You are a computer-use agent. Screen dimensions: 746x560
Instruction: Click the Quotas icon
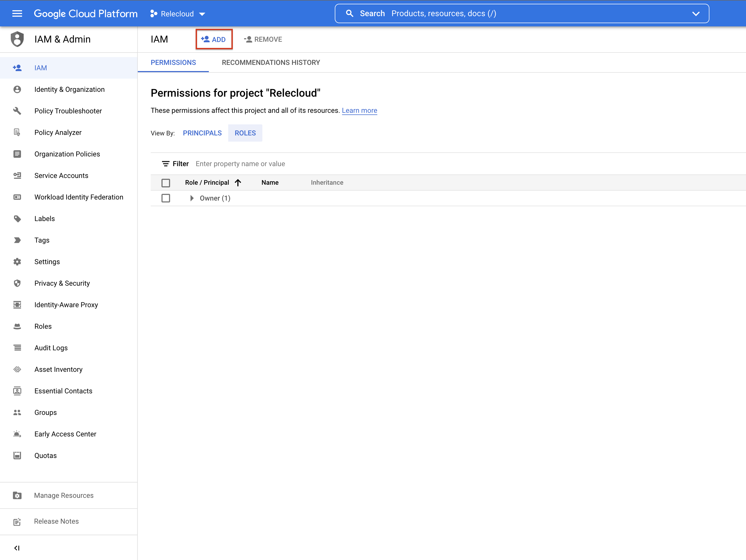[x=17, y=456]
